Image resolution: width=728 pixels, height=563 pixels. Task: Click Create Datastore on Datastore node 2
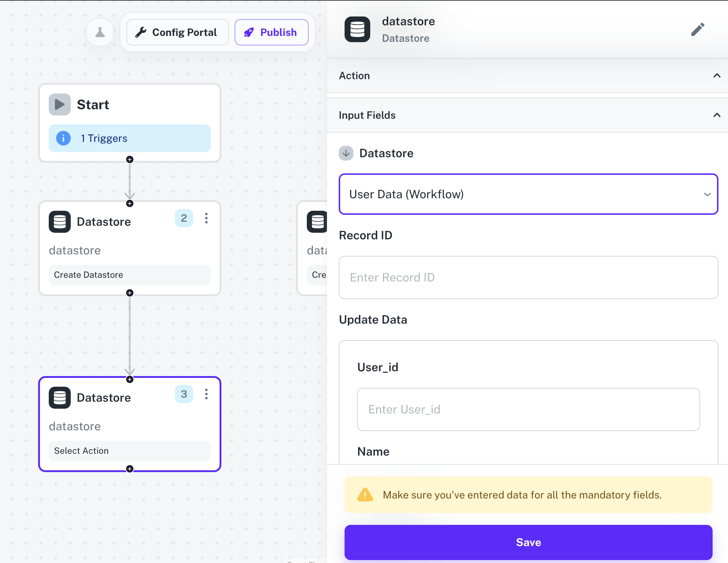tap(129, 275)
